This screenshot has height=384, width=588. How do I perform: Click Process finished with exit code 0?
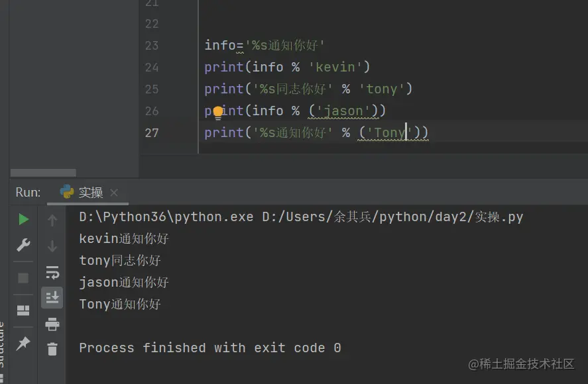point(210,348)
